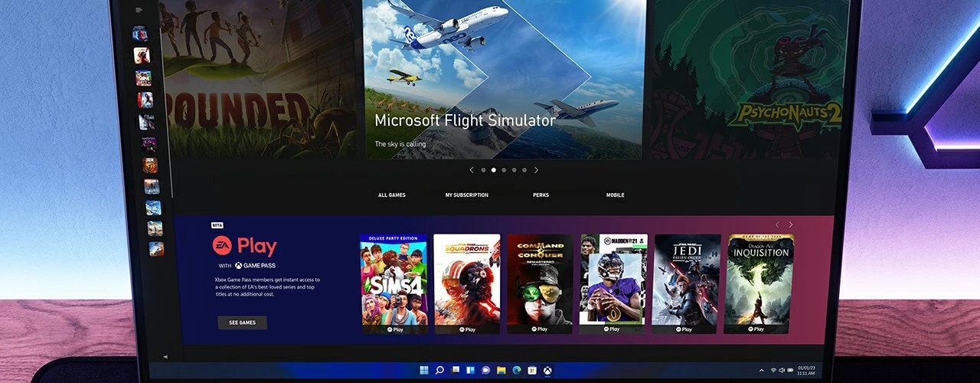Launch Microsoft Edge from the taskbar

point(517,370)
